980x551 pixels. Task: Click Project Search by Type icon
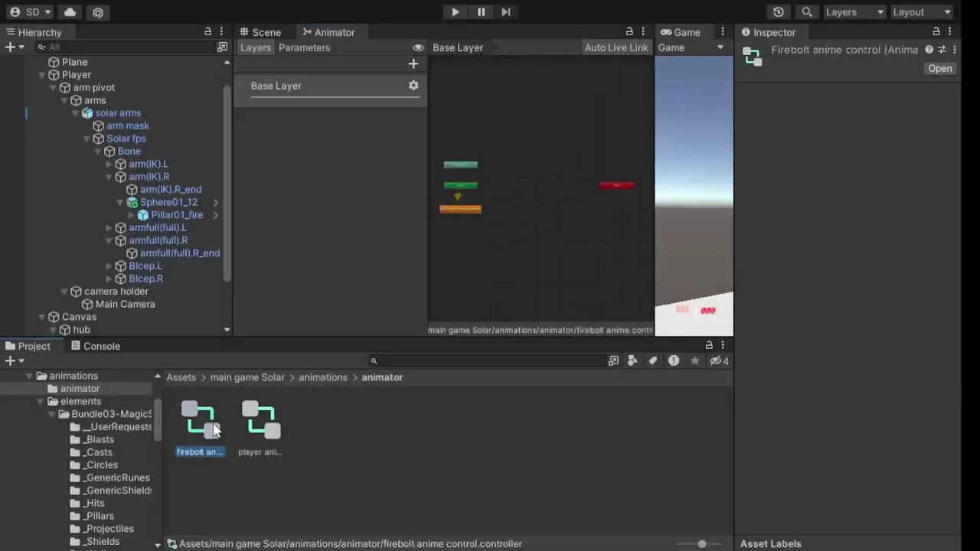point(632,360)
